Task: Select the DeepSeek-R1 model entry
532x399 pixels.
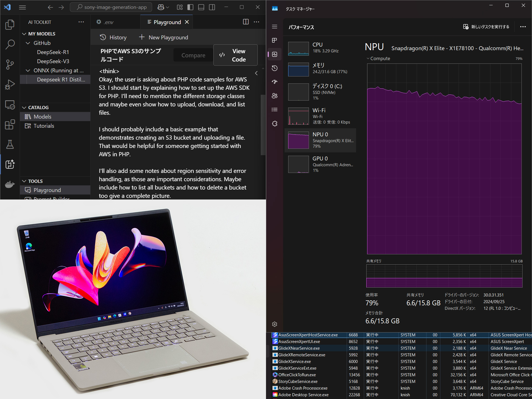Action: point(53,52)
